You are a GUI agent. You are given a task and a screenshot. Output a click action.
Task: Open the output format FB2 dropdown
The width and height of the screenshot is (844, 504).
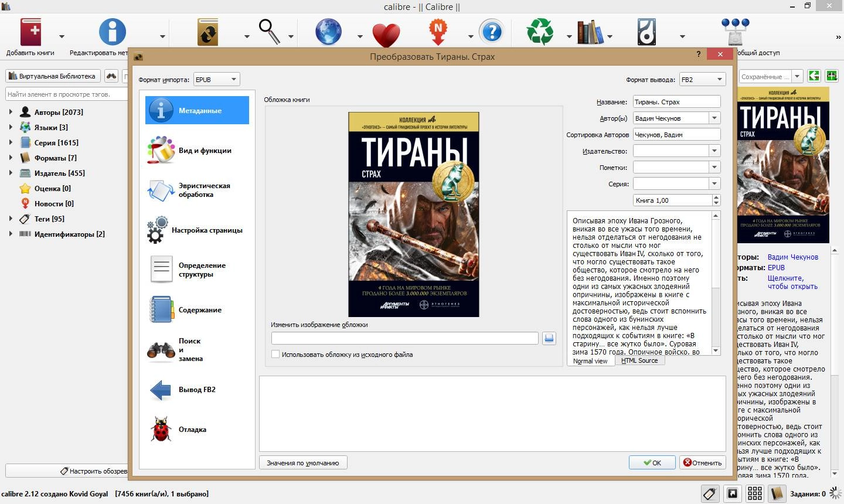[702, 80]
